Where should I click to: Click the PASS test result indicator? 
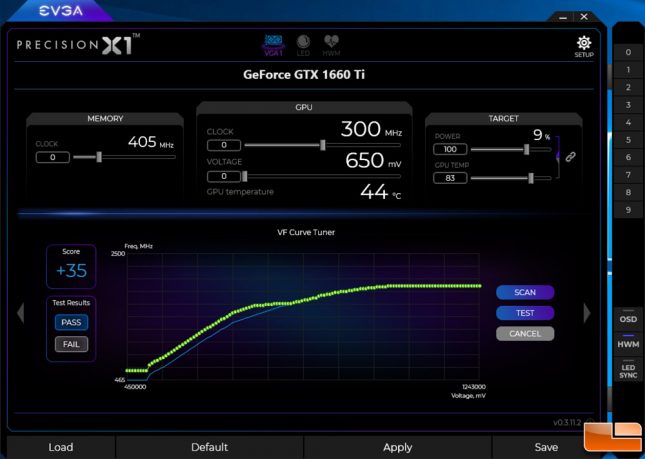click(x=71, y=322)
